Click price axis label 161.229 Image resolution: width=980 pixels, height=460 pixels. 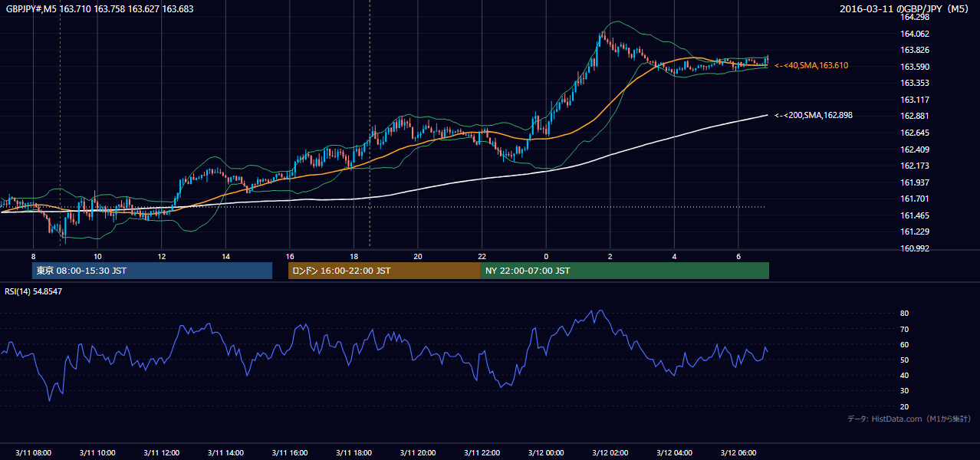coord(915,232)
